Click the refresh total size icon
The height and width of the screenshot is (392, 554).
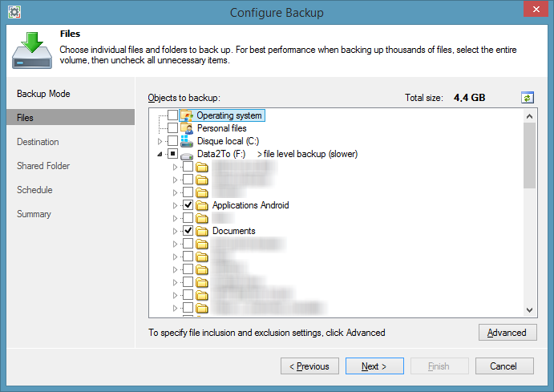click(x=528, y=98)
